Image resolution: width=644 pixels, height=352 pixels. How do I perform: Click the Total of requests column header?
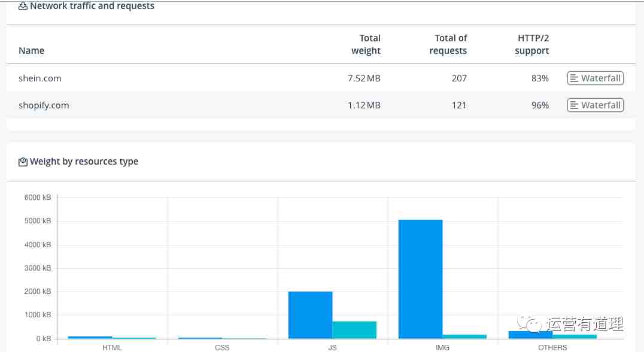(448, 44)
